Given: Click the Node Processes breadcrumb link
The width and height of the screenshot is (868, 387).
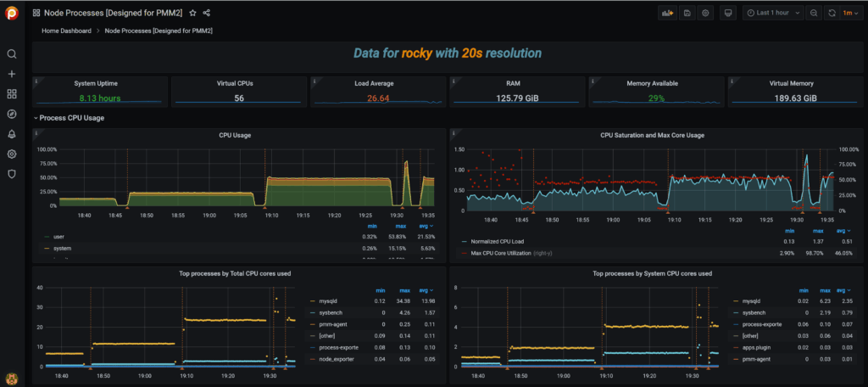Looking at the screenshot, I should [159, 31].
